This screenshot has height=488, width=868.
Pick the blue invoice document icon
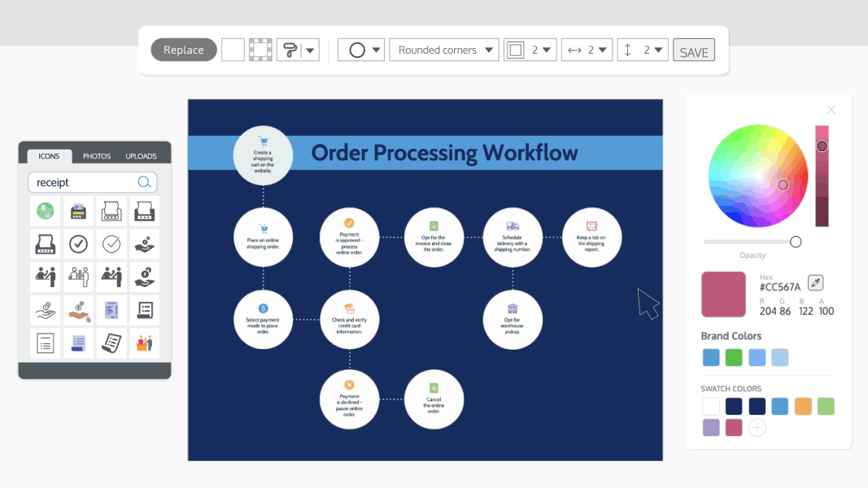click(x=111, y=310)
